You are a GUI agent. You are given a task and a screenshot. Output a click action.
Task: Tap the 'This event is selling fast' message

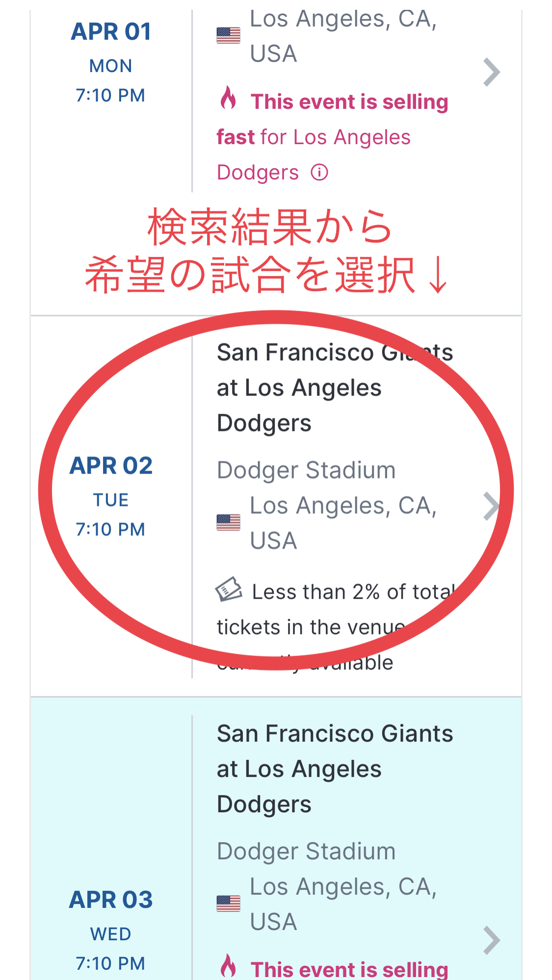click(349, 101)
